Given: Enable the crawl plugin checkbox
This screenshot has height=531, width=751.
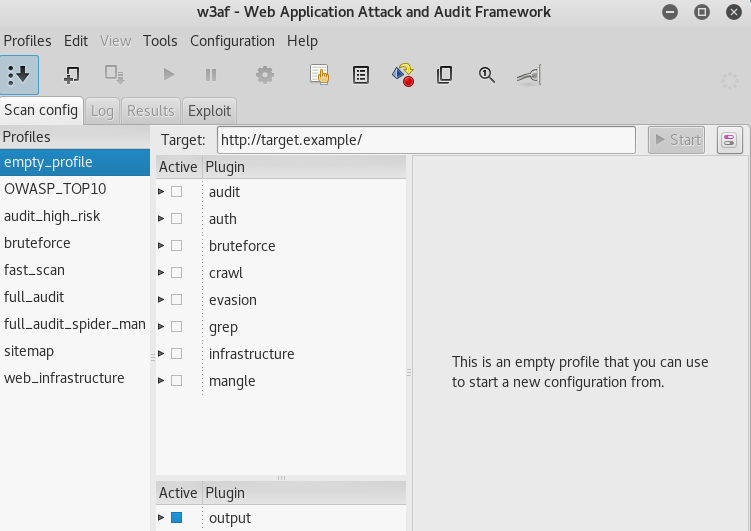Looking at the screenshot, I should 176,272.
